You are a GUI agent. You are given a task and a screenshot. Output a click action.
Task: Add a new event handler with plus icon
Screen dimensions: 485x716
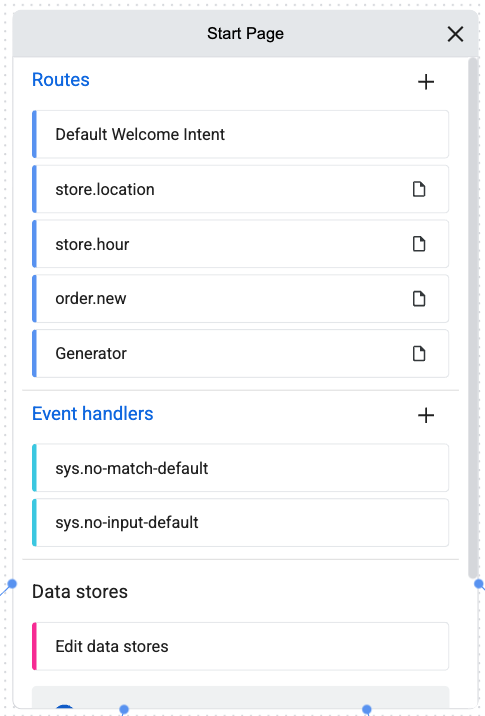click(426, 416)
